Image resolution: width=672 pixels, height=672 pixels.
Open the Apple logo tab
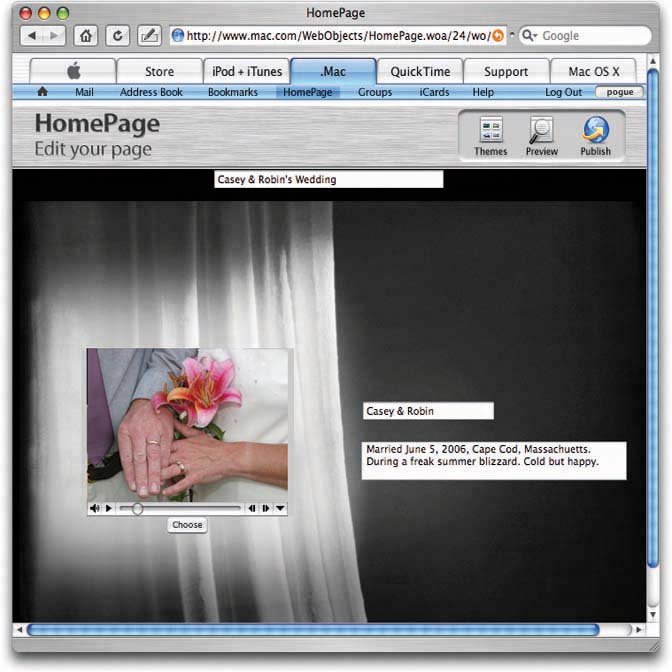[73, 71]
